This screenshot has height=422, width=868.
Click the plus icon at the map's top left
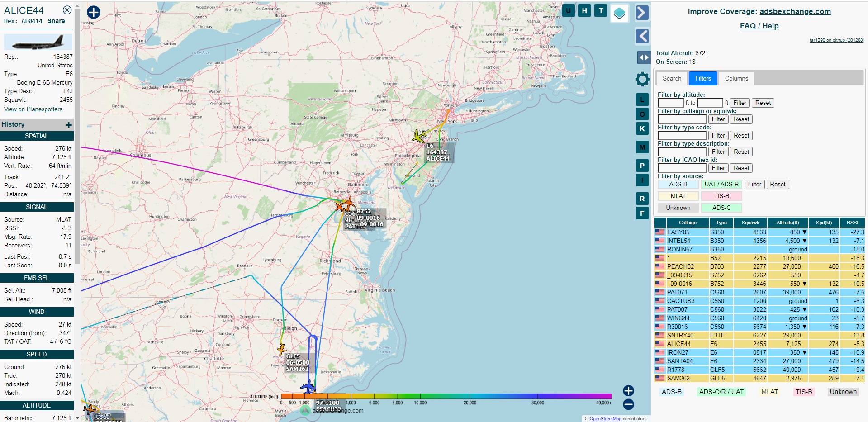click(x=93, y=12)
